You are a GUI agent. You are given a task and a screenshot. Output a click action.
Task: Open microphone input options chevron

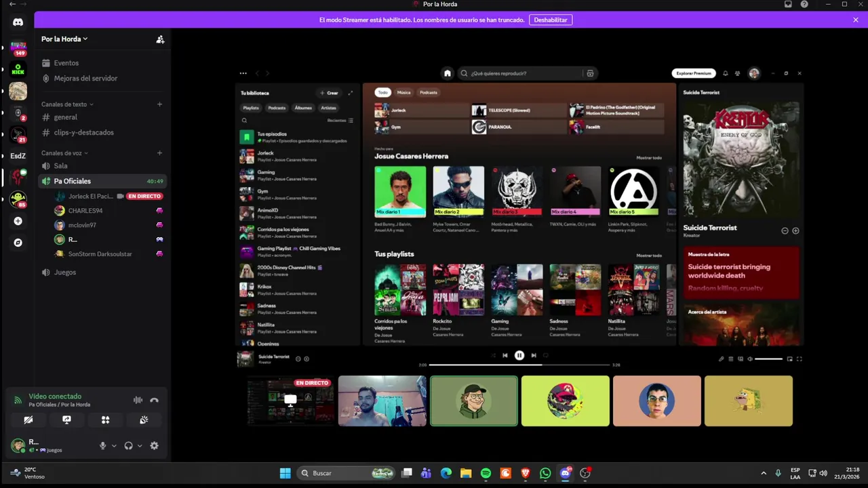click(114, 446)
